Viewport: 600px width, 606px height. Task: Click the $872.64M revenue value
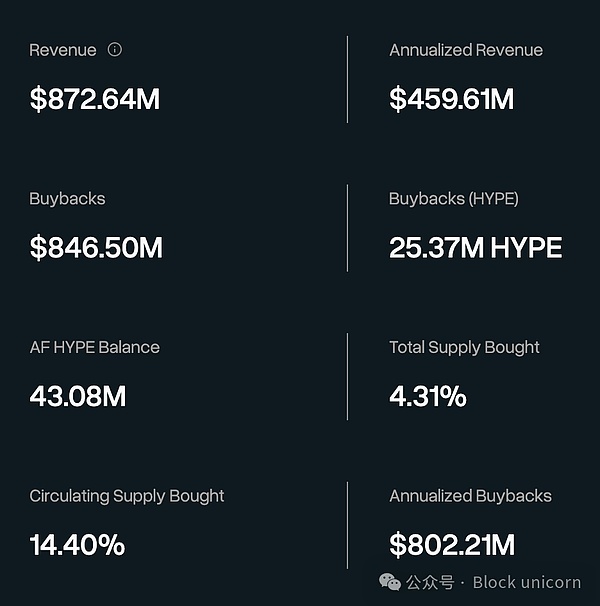(x=94, y=99)
